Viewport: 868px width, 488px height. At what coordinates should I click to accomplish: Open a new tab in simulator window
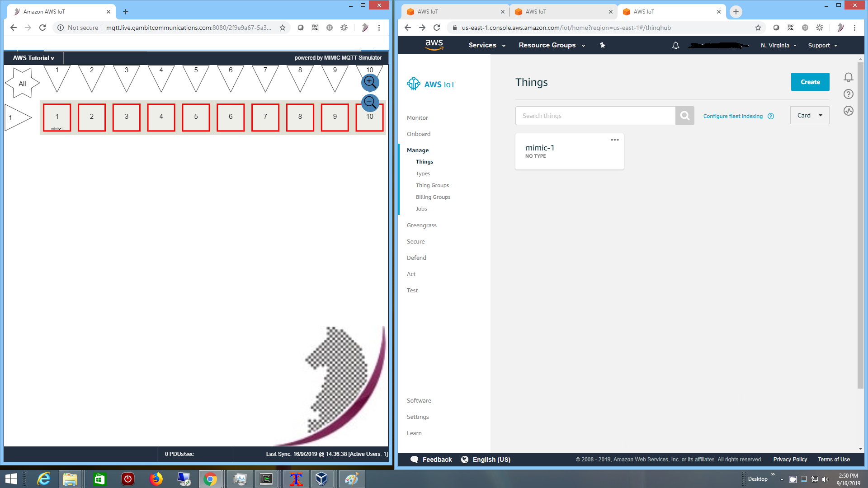point(126,12)
